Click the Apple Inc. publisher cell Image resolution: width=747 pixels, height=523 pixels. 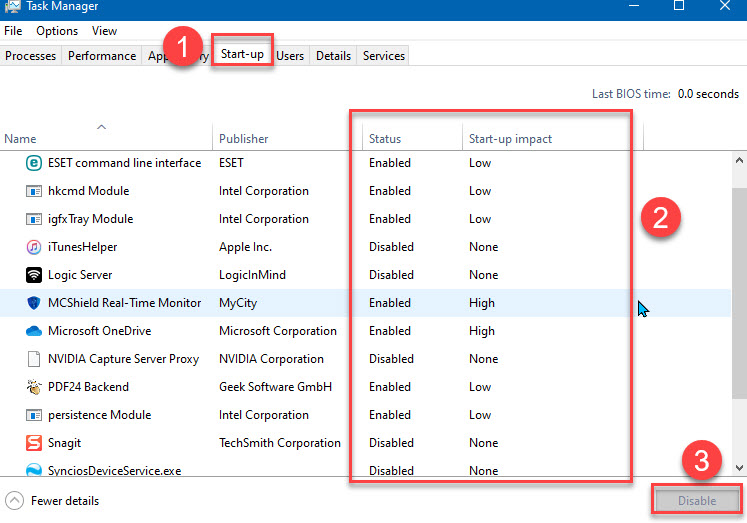point(245,247)
